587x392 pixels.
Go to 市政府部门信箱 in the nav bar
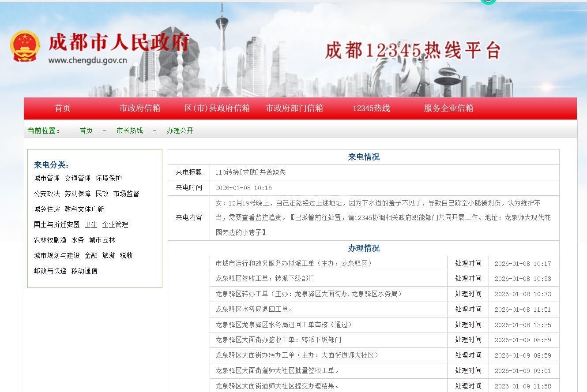tap(294, 108)
